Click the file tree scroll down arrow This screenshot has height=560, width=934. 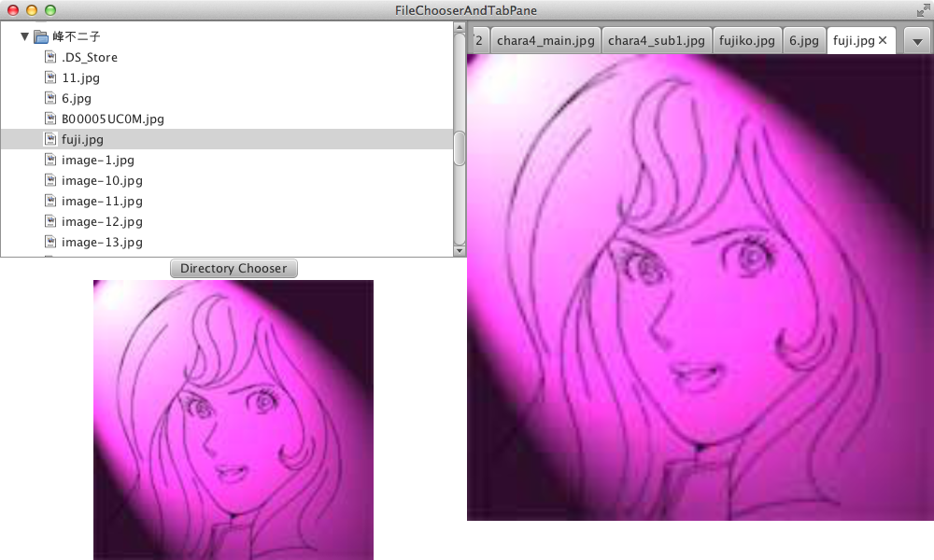click(460, 251)
